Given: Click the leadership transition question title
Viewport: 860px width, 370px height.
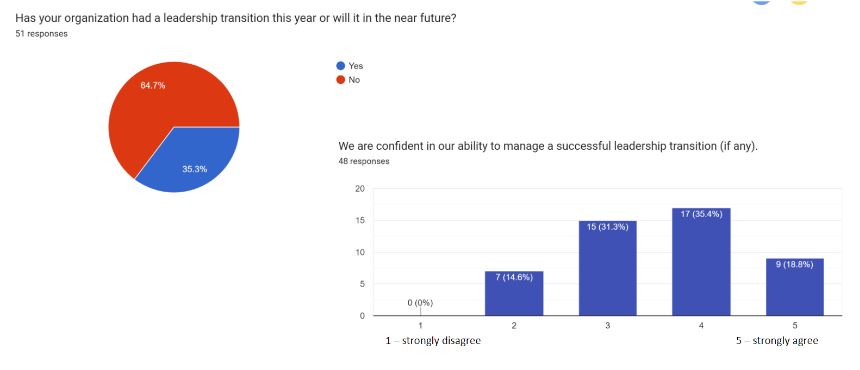Looking at the screenshot, I should [x=236, y=18].
